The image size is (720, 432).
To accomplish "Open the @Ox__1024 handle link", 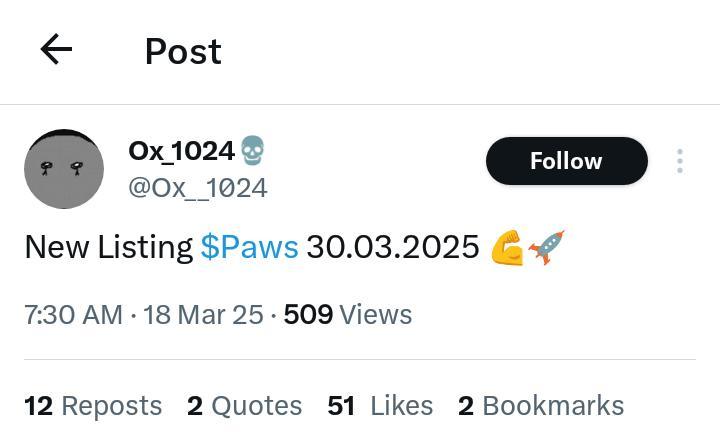I will coord(197,188).
